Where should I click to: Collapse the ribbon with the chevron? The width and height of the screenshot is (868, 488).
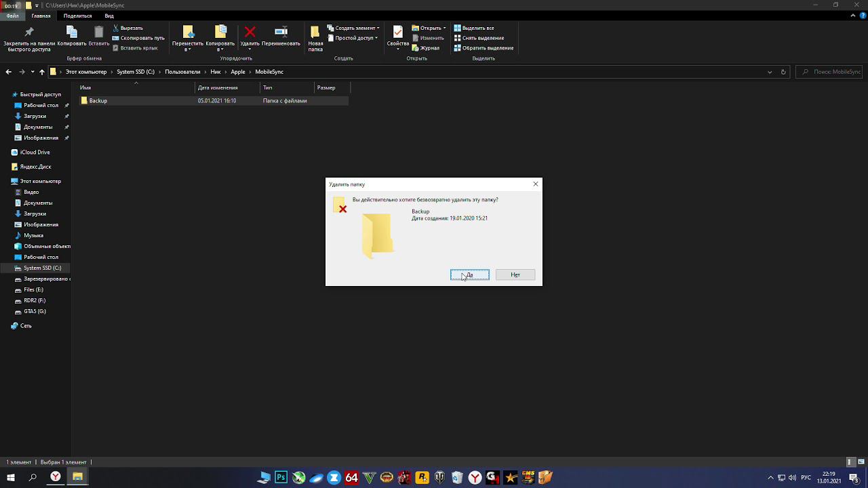(x=853, y=16)
